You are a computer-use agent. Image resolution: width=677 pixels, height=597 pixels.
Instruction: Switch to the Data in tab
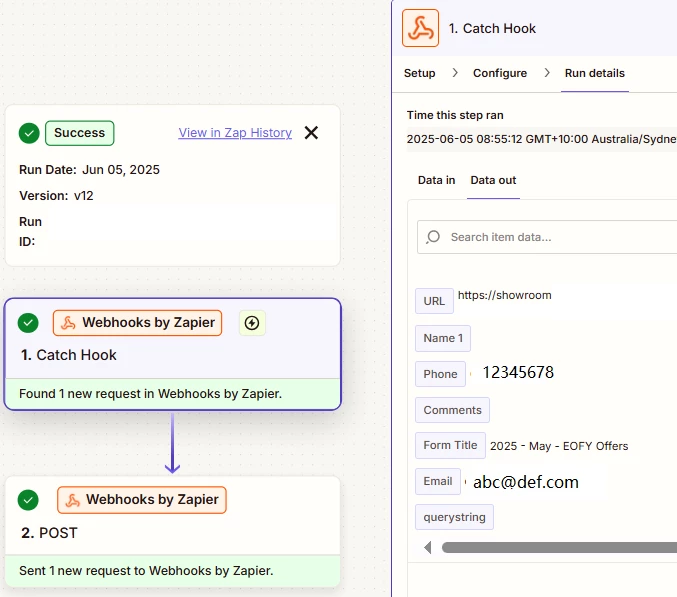(436, 180)
